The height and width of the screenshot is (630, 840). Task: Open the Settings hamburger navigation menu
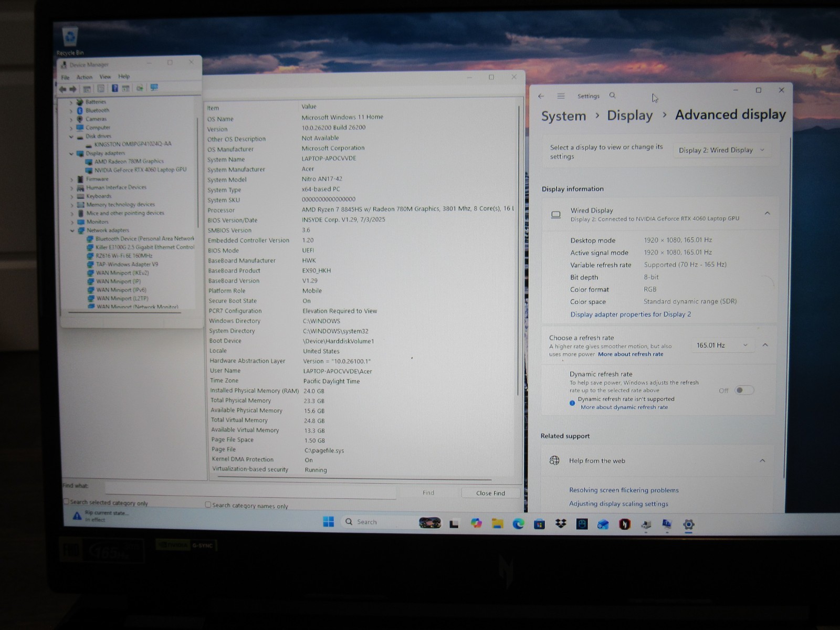coord(561,96)
